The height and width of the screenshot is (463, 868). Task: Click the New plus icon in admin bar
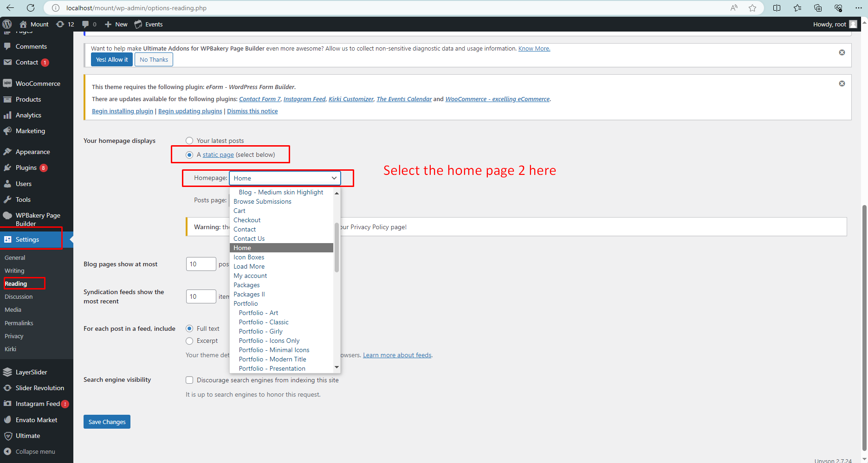click(x=108, y=24)
